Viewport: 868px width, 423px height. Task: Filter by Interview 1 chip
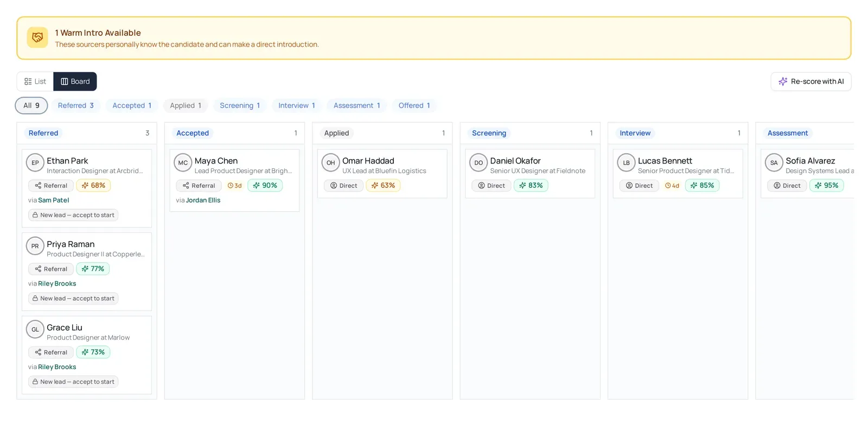(x=297, y=105)
